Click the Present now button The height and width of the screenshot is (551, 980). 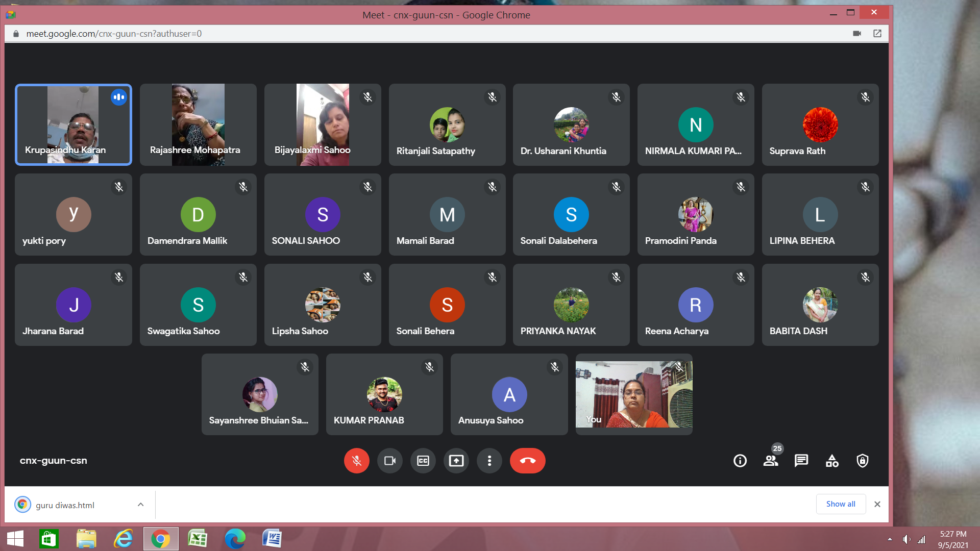(456, 461)
